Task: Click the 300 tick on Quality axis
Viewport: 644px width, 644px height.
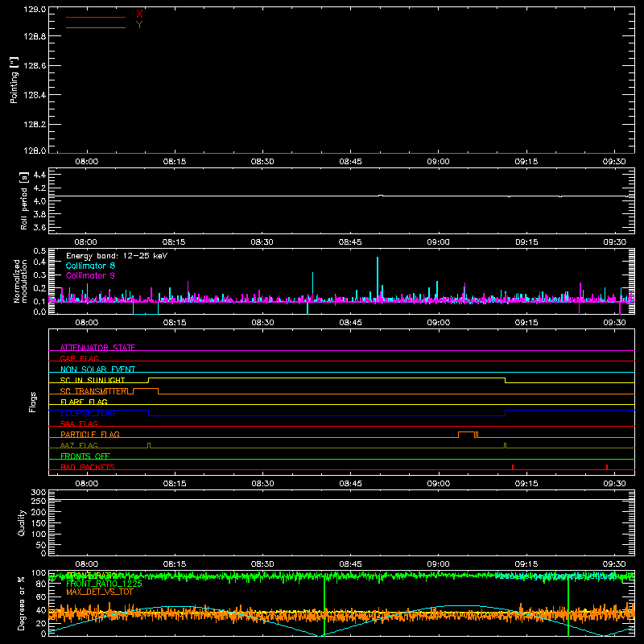Action: (39, 492)
